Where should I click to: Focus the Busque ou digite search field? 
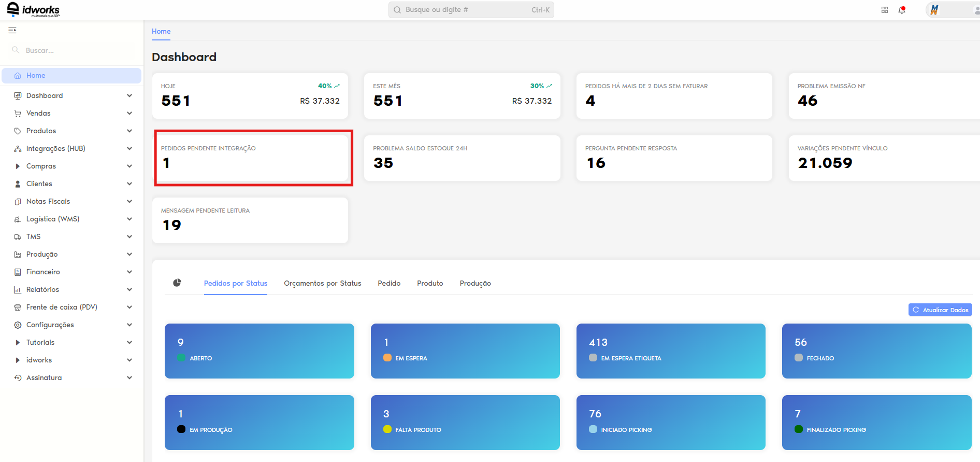coord(471,10)
